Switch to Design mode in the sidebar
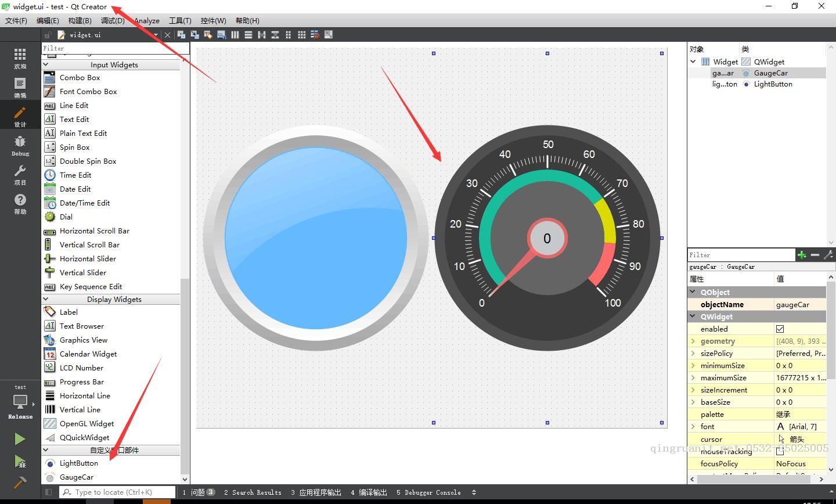836x504 pixels. 20,116
